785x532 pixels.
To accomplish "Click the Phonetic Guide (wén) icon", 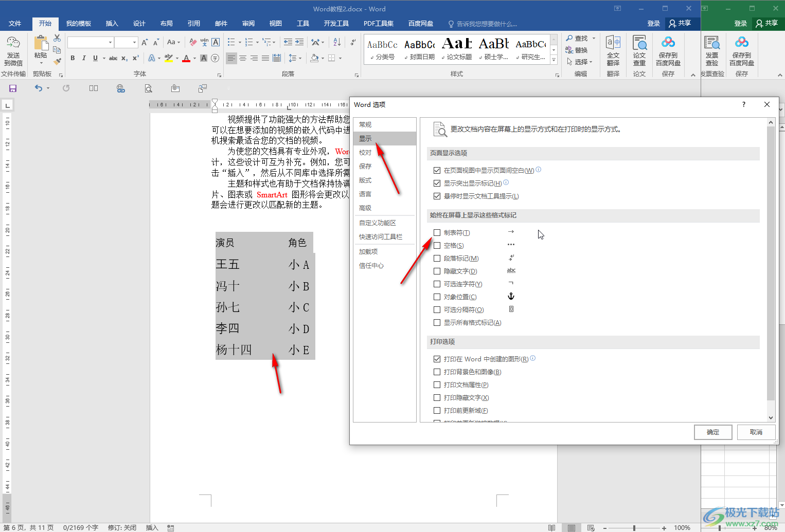I will [x=204, y=42].
